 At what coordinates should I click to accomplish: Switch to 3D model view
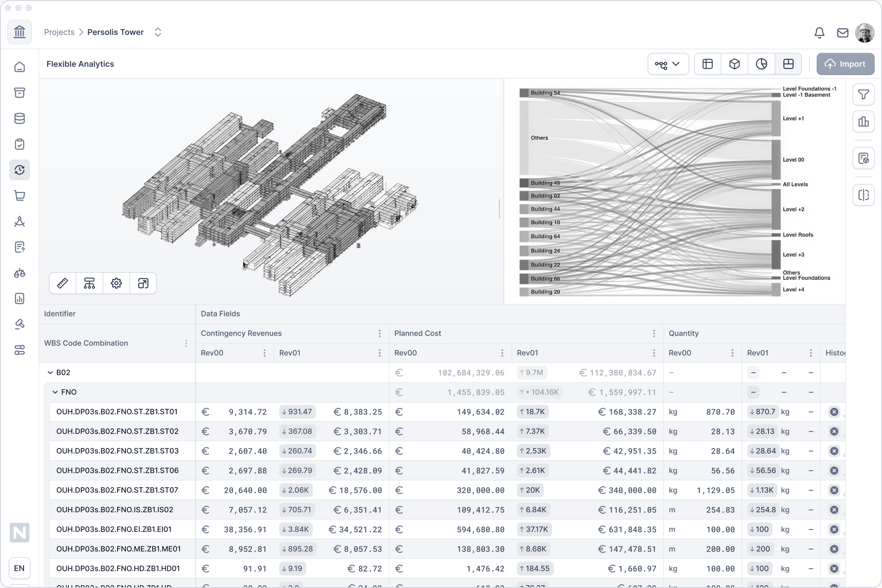point(735,64)
